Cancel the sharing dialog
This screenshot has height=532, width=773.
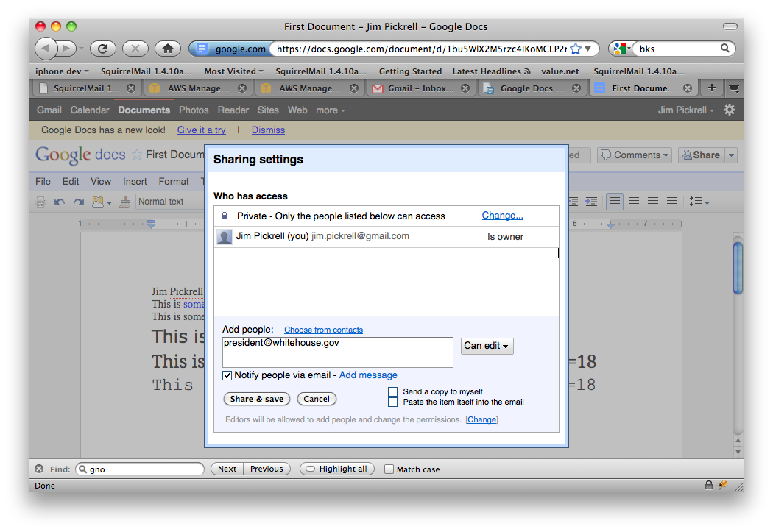point(317,399)
